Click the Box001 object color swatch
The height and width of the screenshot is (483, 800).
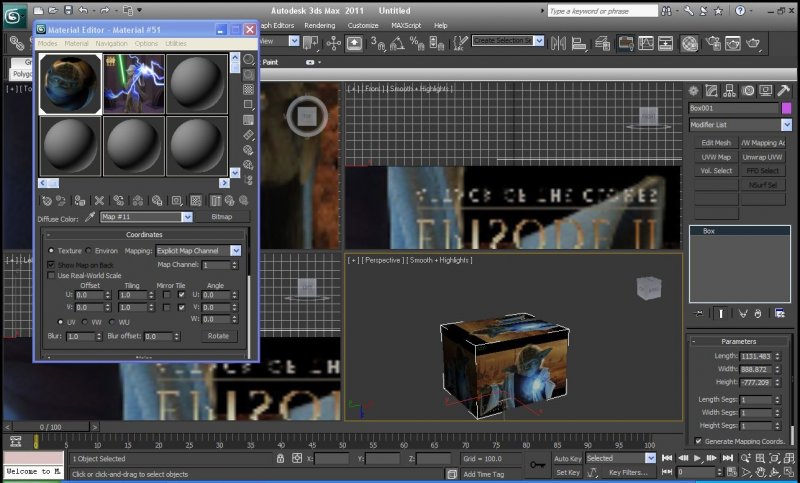coord(786,108)
